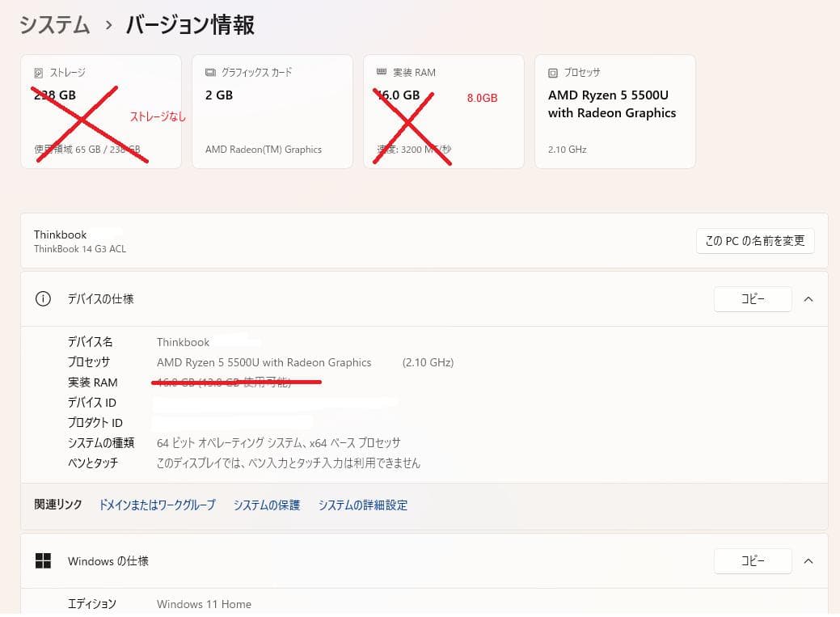The width and height of the screenshot is (840, 617).
Task: Click the device specifications info icon
Action: click(x=43, y=298)
